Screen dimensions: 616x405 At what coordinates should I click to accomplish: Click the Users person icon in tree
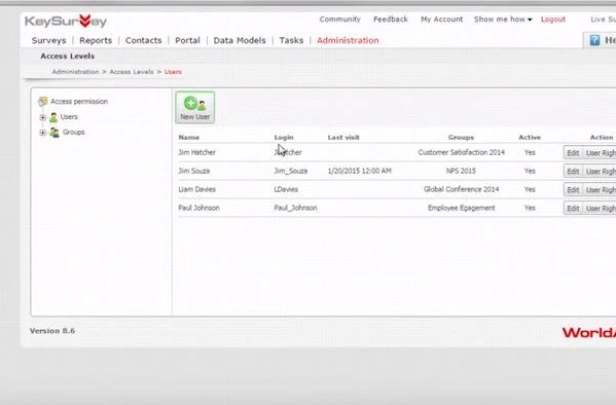(53, 117)
